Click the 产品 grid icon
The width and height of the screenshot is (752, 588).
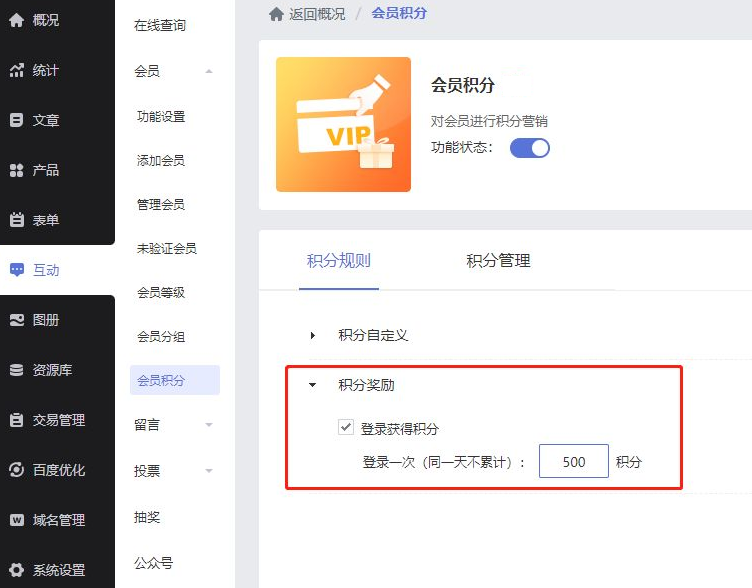[16, 170]
